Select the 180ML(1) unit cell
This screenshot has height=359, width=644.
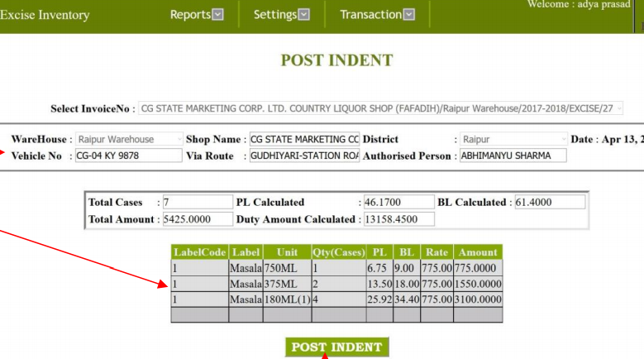pyautogui.click(x=287, y=299)
